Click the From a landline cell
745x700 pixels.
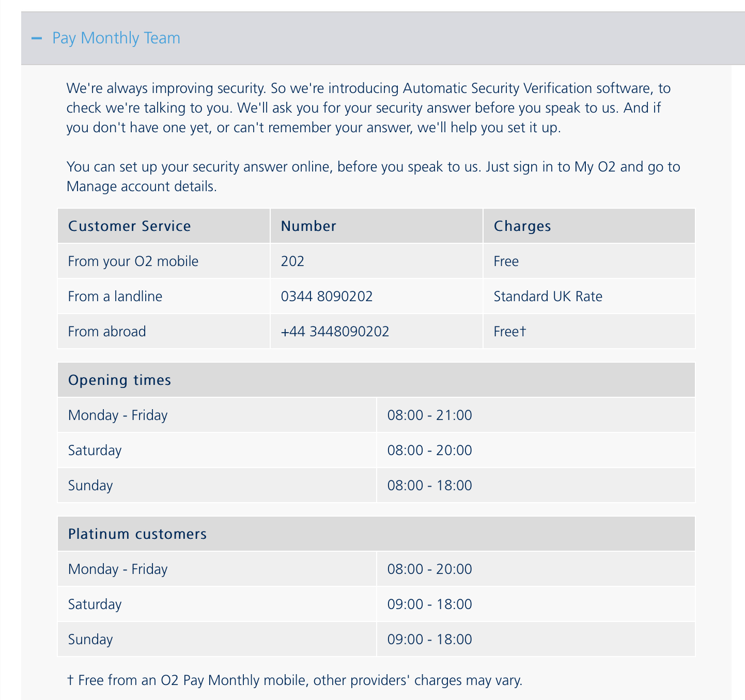[115, 297]
